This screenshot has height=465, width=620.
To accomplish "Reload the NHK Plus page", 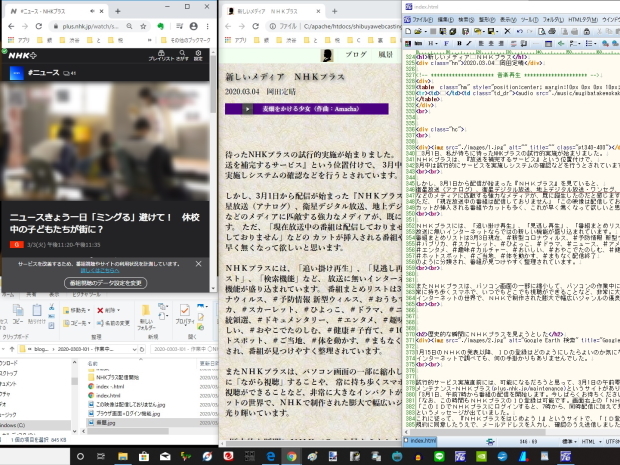I will [38, 26].
